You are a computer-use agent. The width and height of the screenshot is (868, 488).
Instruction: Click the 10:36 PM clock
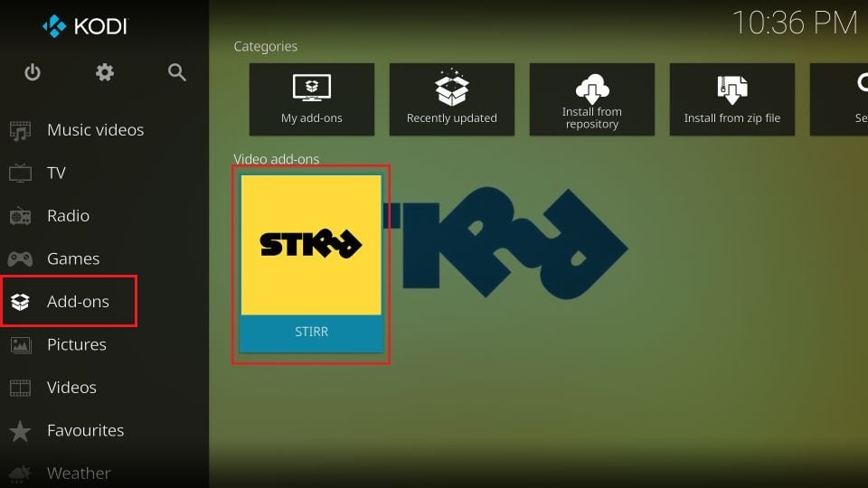795,23
